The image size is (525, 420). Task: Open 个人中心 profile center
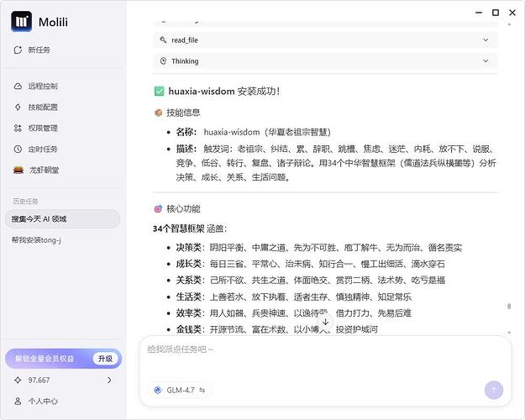point(43,402)
